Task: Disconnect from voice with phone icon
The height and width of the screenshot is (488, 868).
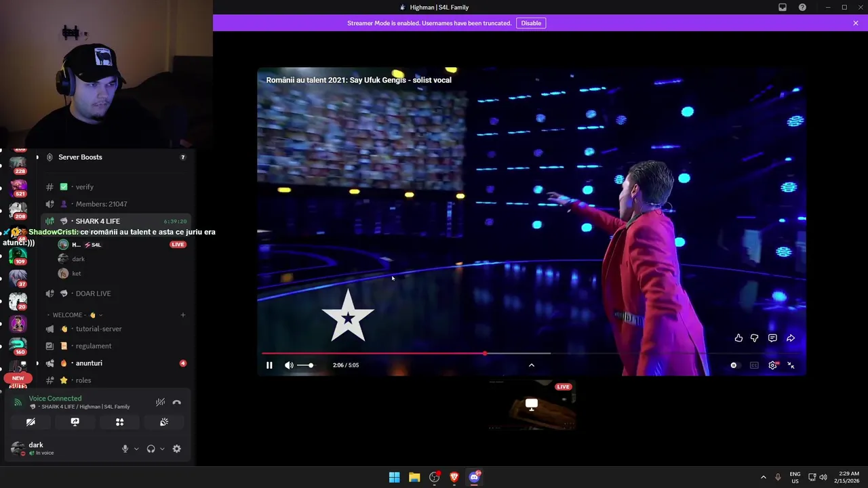Action: (x=176, y=402)
